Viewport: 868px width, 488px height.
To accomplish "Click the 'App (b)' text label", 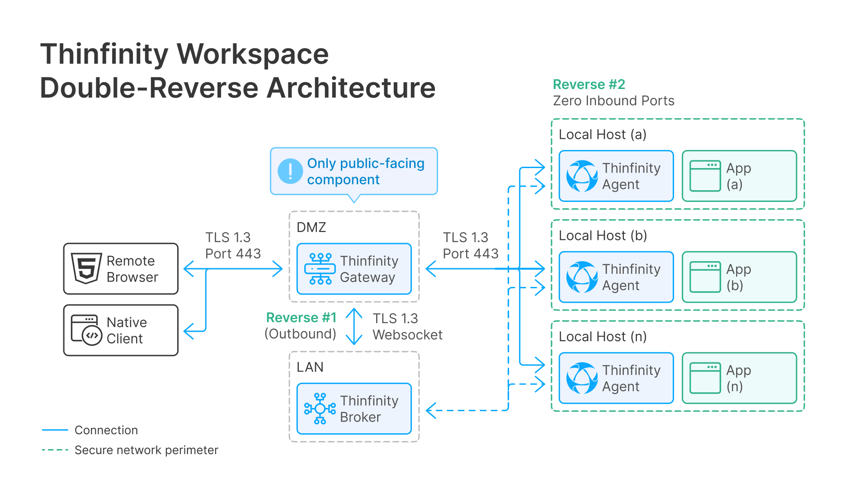I will click(x=738, y=277).
